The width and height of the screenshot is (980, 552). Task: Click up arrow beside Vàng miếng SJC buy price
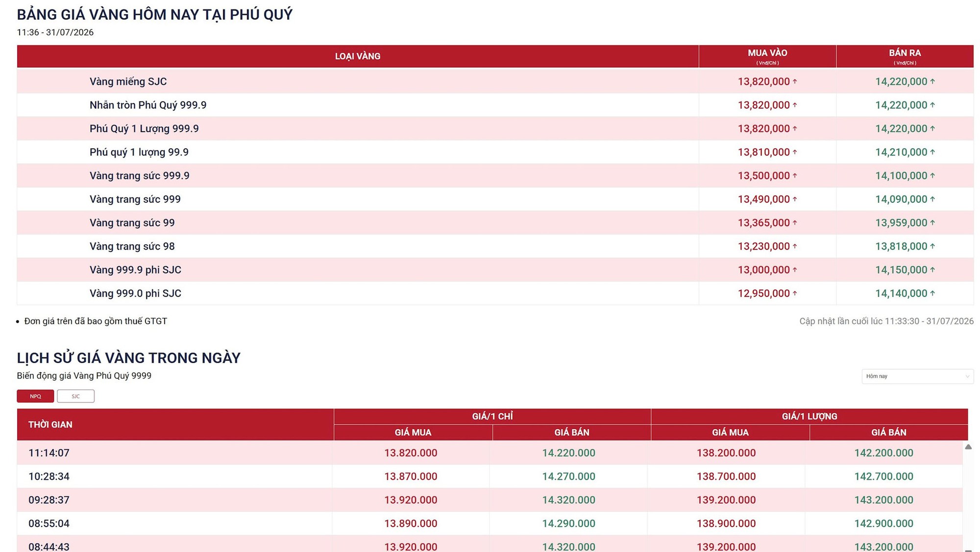[x=795, y=81]
